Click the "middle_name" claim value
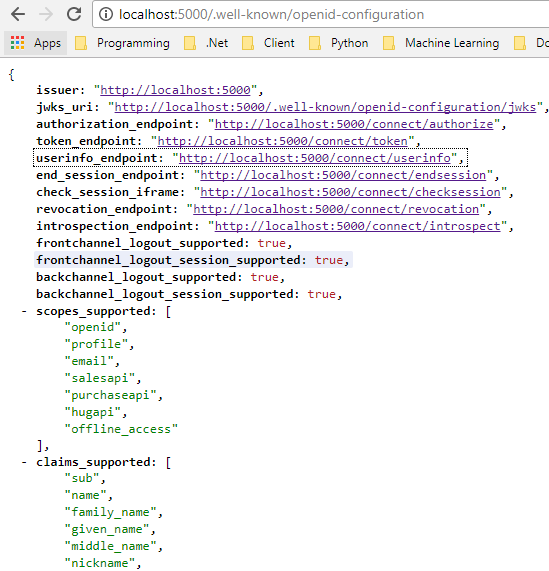This screenshot has width=549, height=571. [110, 546]
